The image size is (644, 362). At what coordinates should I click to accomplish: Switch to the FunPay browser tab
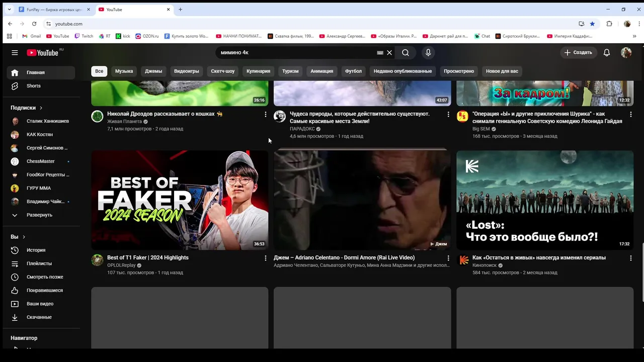point(54,10)
